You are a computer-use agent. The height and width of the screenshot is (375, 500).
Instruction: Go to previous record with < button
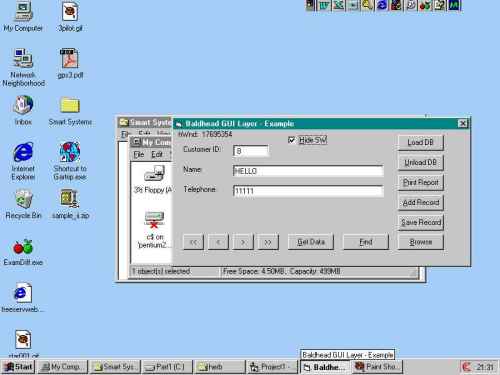[x=218, y=242]
